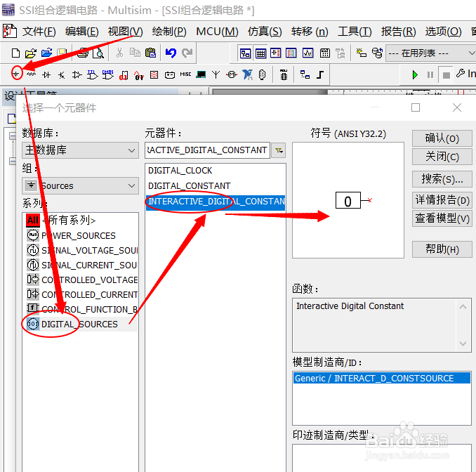Select DIGITAL_CONSTANT component
The height and width of the screenshot is (472, 476).
(x=216, y=185)
